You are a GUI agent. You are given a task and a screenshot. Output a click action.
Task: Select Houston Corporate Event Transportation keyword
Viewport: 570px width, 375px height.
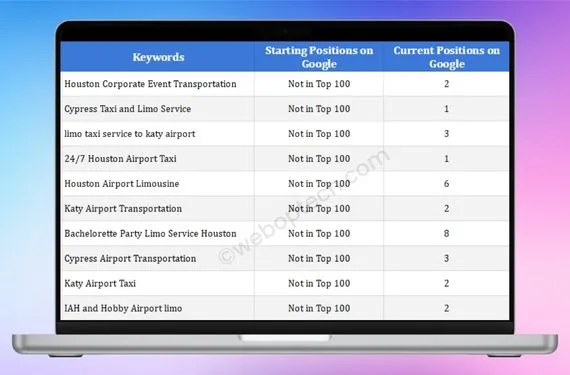[150, 84]
